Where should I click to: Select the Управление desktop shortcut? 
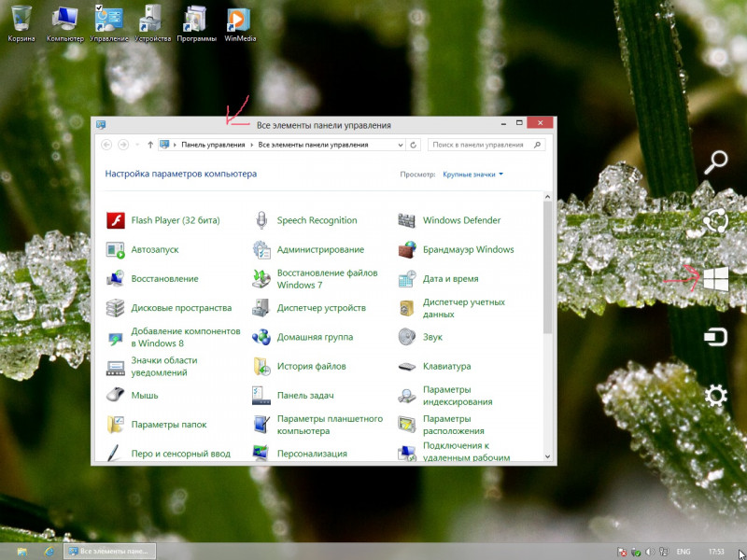tap(109, 23)
